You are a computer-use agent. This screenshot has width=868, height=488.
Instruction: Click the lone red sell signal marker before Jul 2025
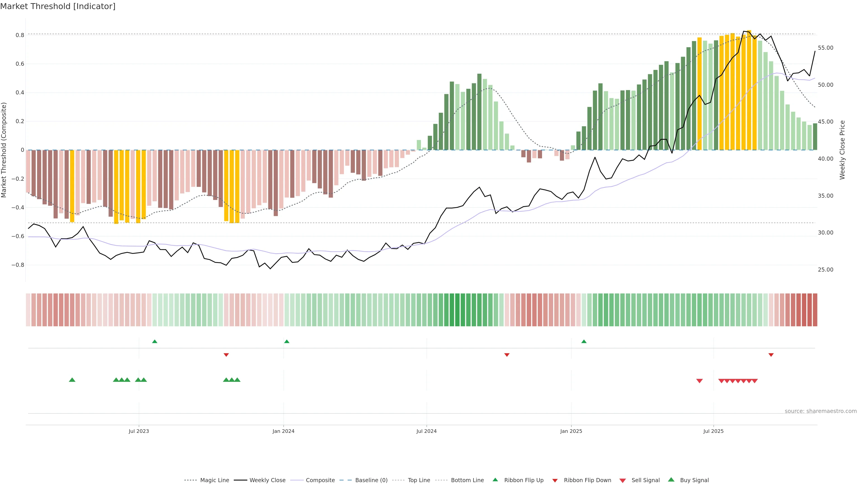(x=700, y=381)
